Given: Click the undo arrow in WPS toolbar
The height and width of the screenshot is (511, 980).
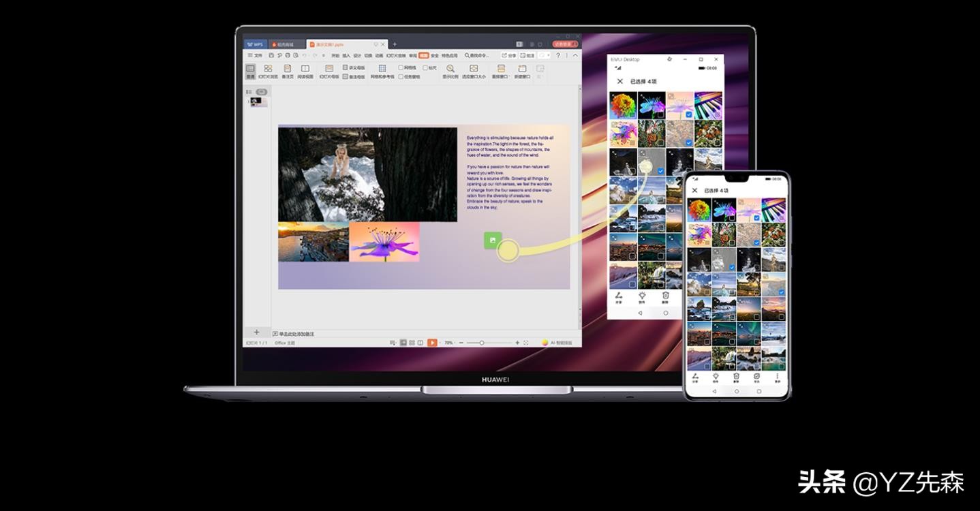Looking at the screenshot, I should coord(305,55).
